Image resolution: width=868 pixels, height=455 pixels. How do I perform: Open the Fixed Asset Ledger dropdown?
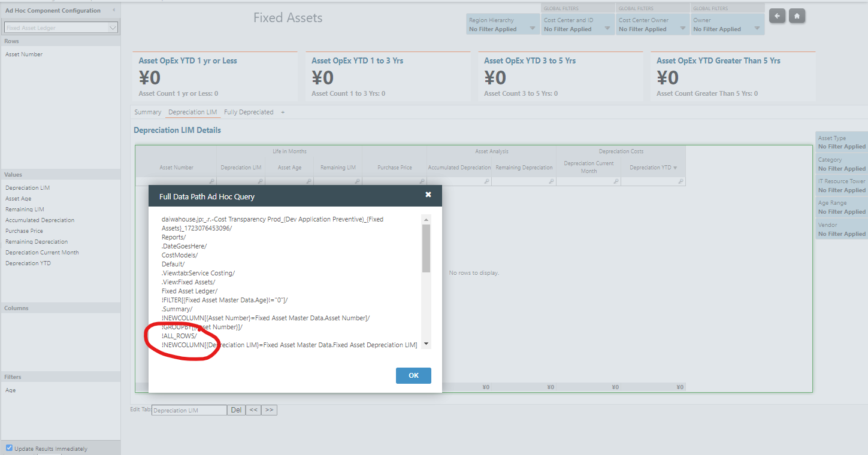pos(61,28)
